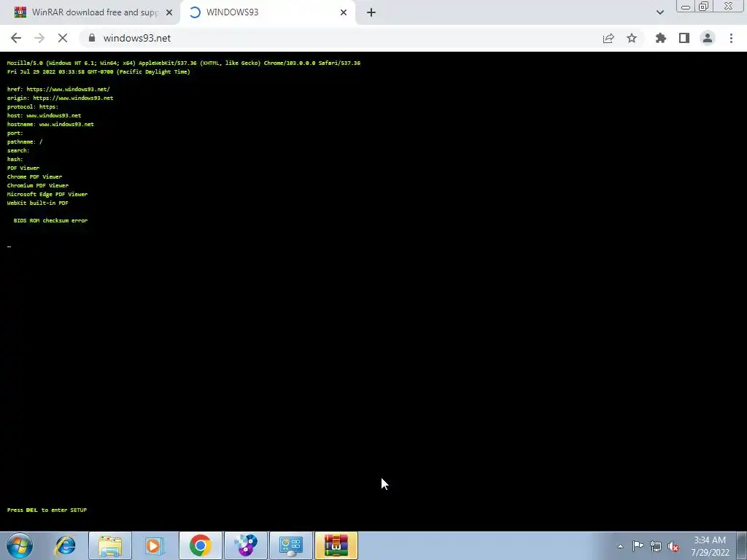Screen dimensions: 747x560
Task: Open the Windows Start menu orb
Action: click(20, 545)
